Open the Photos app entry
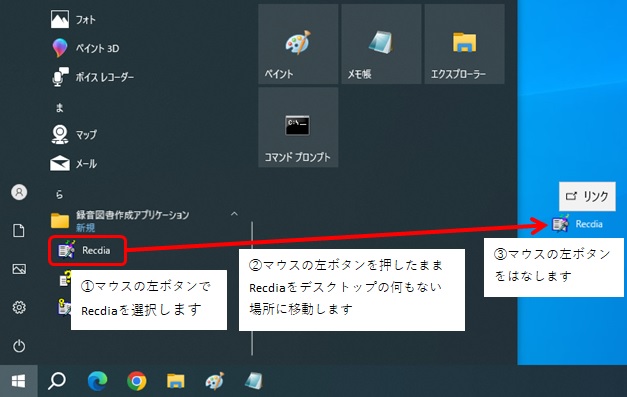The width and height of the screenshot is (627, 397). tap(74, 19)
